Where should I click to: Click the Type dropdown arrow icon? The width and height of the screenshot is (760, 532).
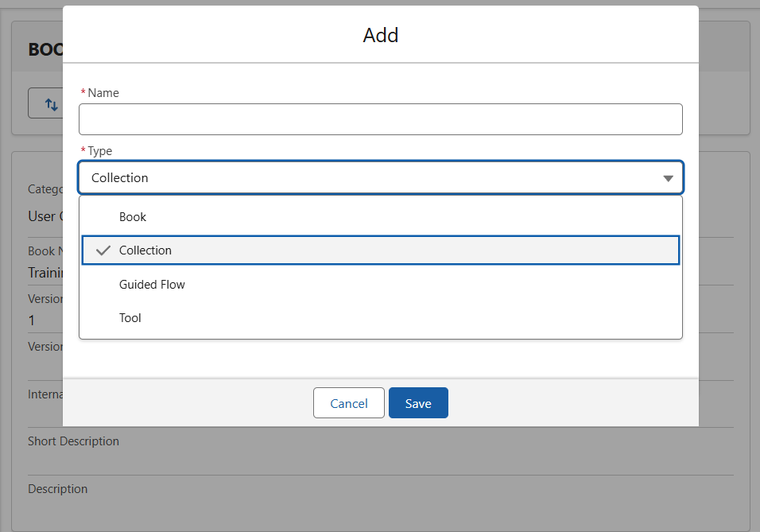pos(668,178)
